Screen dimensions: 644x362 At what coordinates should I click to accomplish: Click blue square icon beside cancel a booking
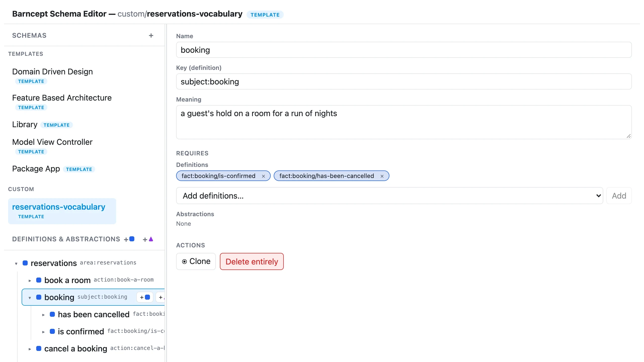pos(39,348)
